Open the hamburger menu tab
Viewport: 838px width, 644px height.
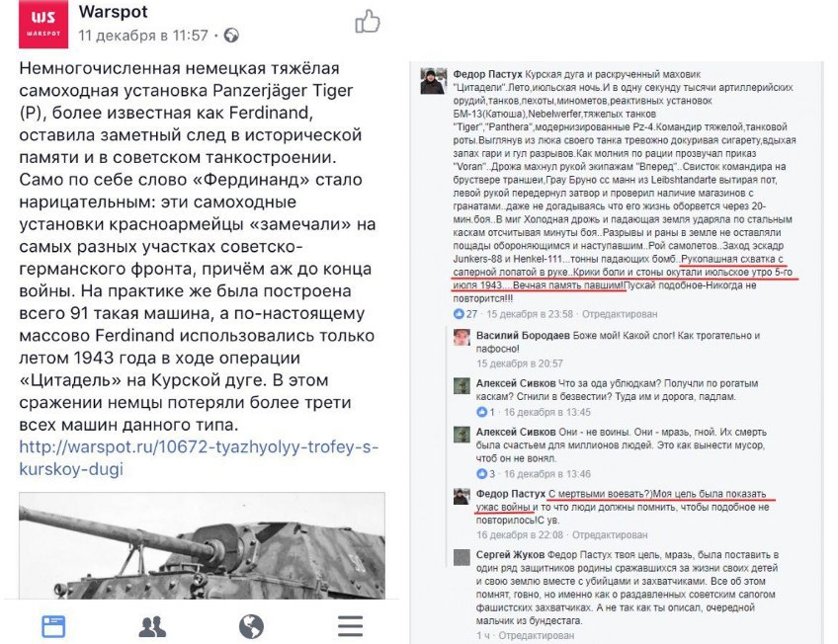tap(350, 626)
